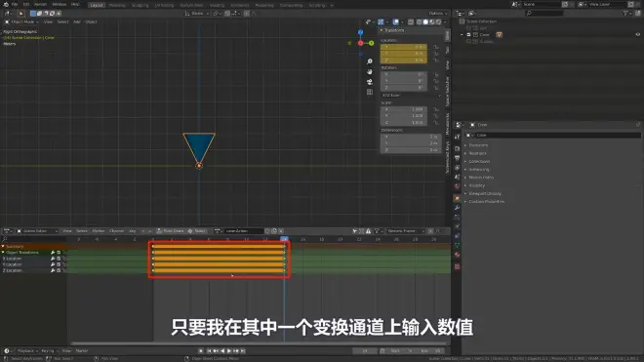Image resolution: width=644 pixels, height=362 pixels.
Task: Toggle Only Show Selected filter icon
Action: point(354,231)
